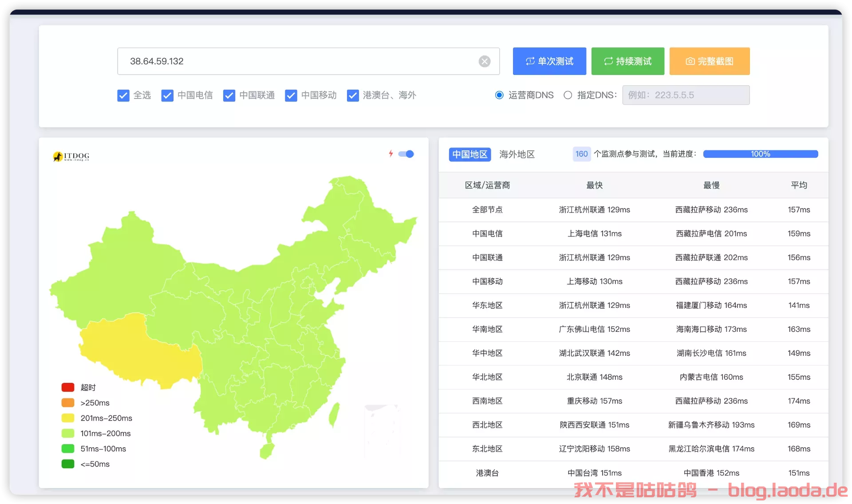The width and height of the screenshot is (852, 504).
Task: Click the yellow 201ms–250ms legend swatch
Action: click(x=67, y=418)
